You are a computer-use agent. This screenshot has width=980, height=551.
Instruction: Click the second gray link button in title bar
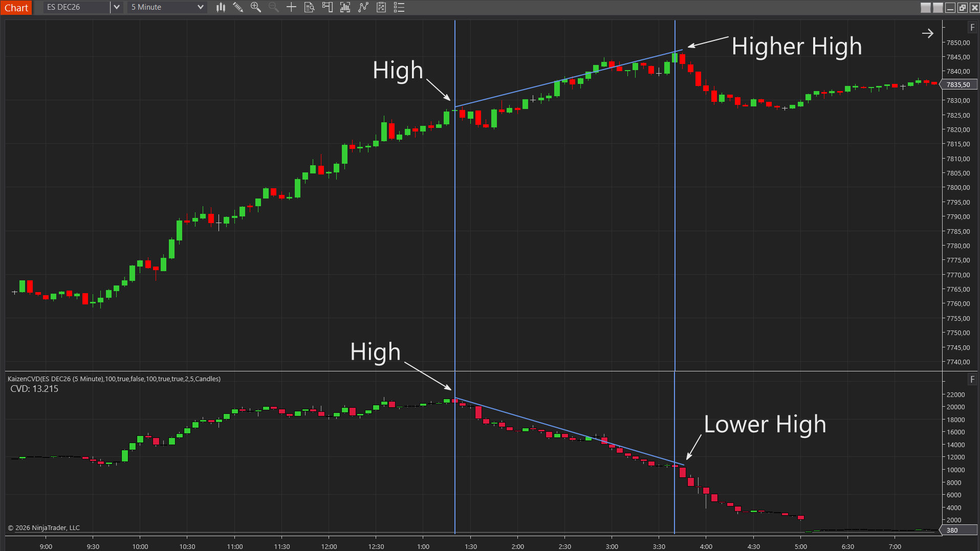pyautogui.click(x=938, y=8)
